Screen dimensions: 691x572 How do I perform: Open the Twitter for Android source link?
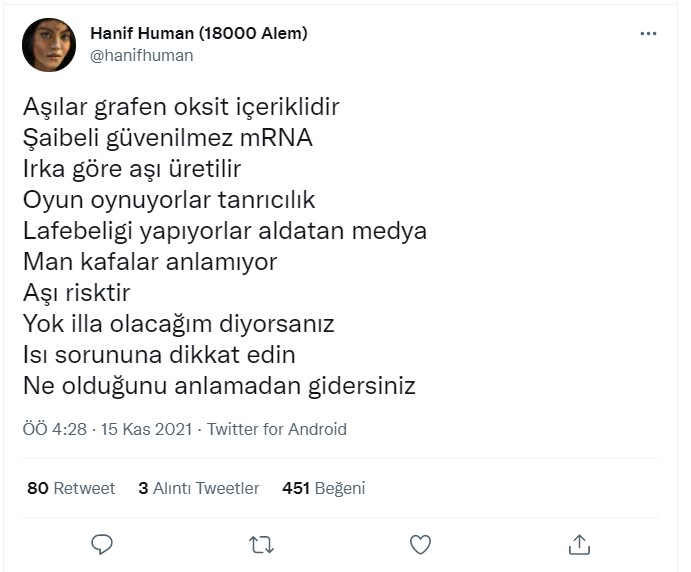(277, 429)
